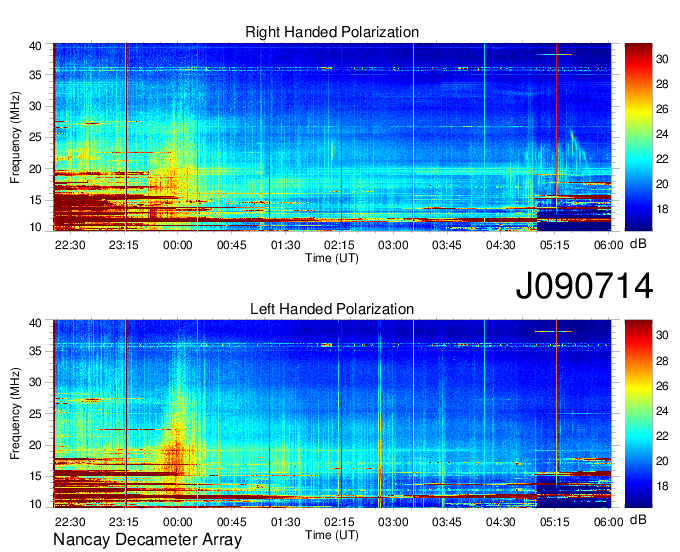The height and width of the screenshot is (552, 680).
Task: Click the '03:00' tick label on the bottom plot
Action: click(x=393, y=522)
